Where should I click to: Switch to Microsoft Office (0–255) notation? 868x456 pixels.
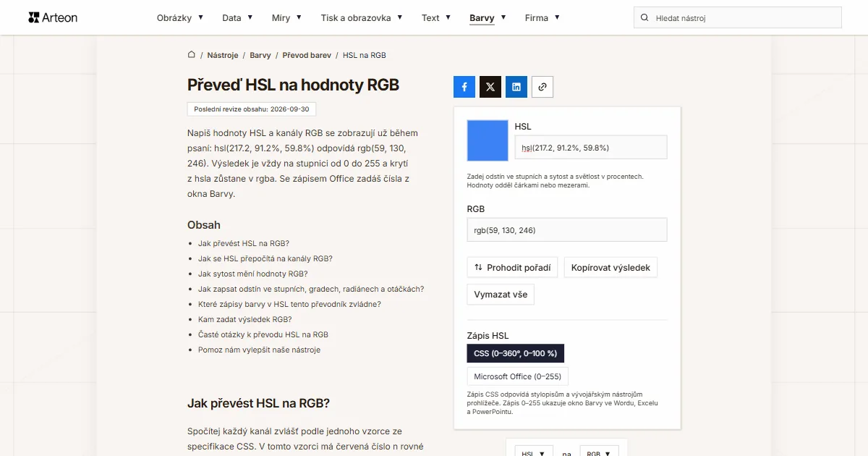(518, 376)
